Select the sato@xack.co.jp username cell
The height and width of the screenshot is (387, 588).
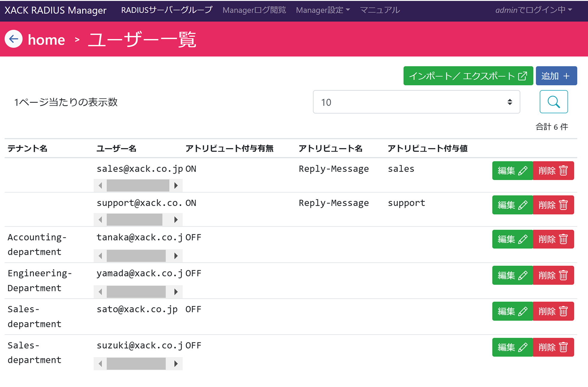(137, 309)
